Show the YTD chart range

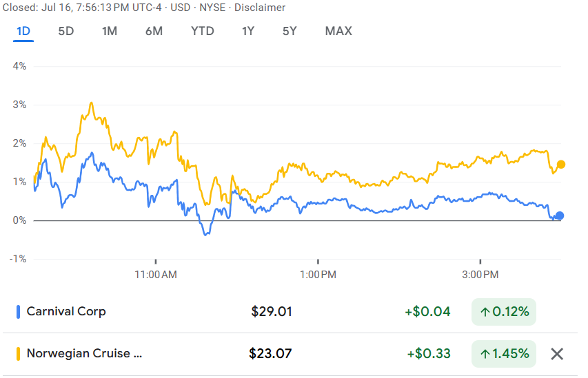[x=203, y=31]
